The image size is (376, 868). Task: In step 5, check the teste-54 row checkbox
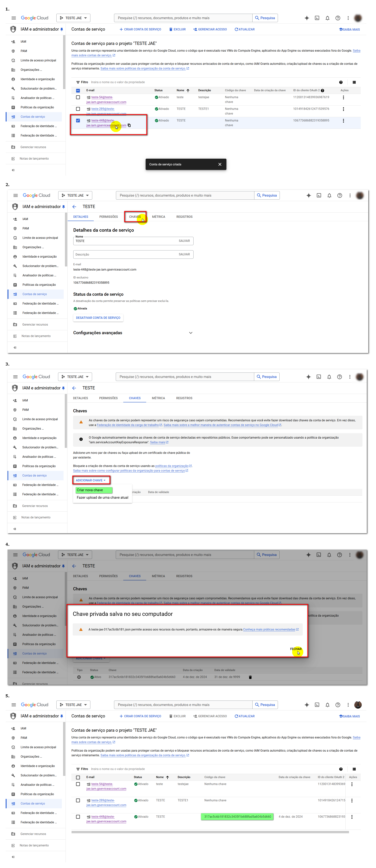[x=78, y=784]
